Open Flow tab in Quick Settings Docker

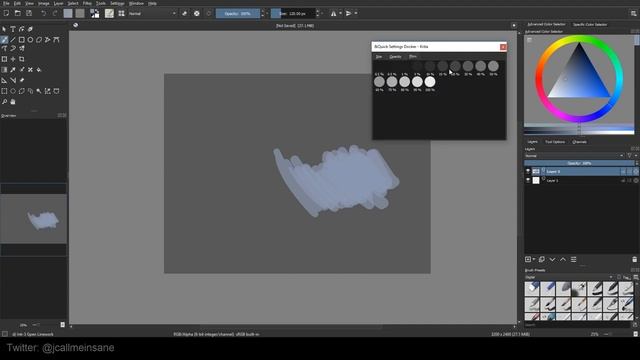click(x=413, y=57)
